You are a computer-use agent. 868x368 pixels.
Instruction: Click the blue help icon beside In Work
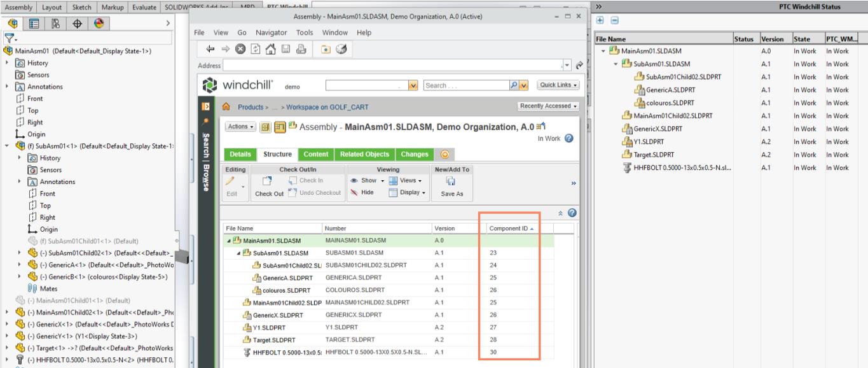tap(570, 139)
